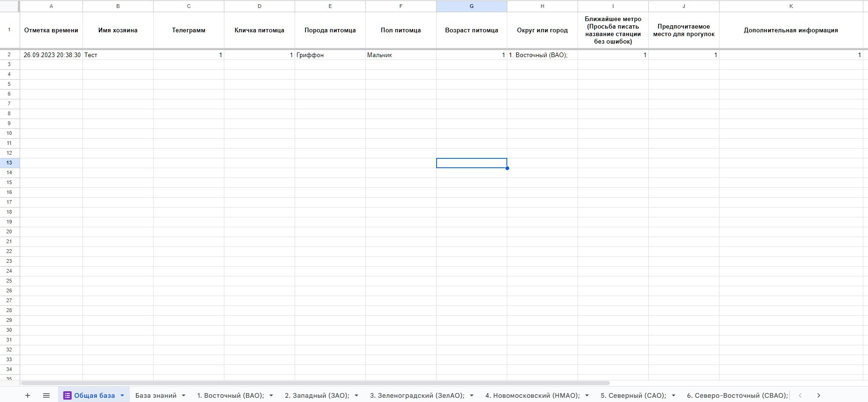
Task: Select the Тест cell
Action: coord(118,55)
